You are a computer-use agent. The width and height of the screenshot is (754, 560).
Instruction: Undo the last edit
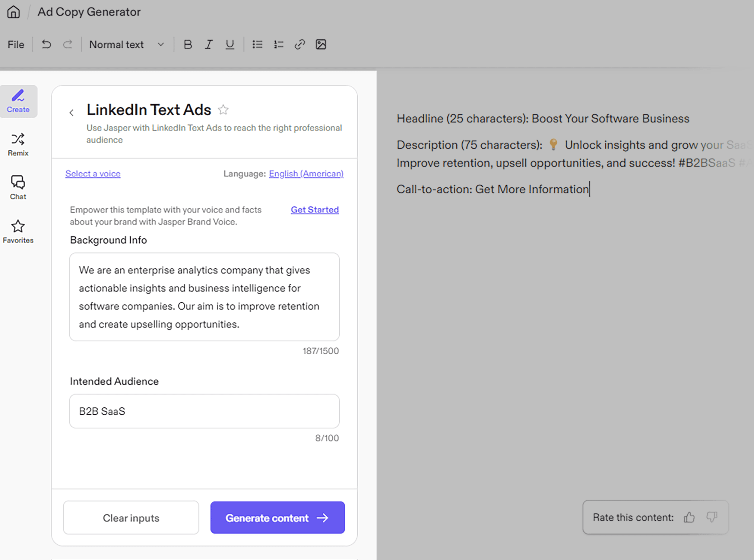[46, 44]
